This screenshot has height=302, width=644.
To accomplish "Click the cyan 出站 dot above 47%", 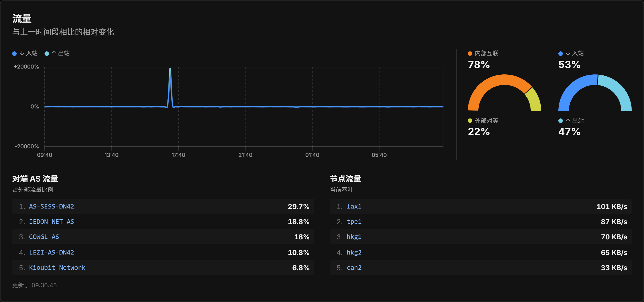I will coord(561,121).
